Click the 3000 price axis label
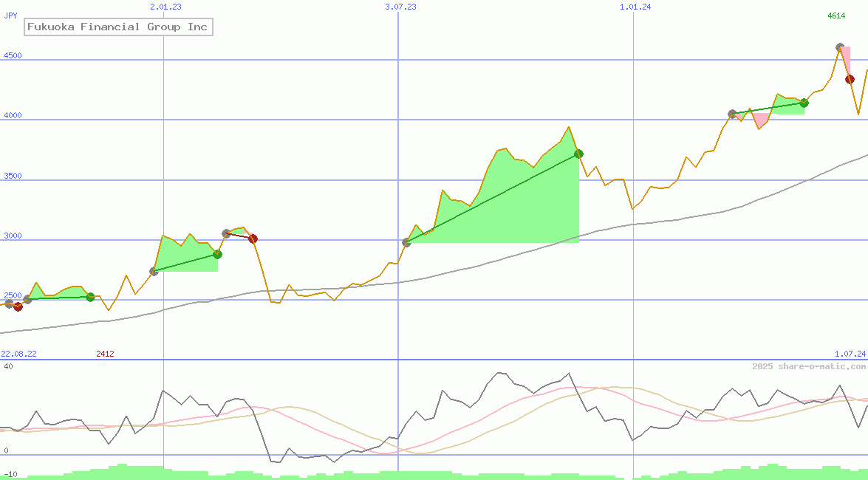Viewport: 868px width, 480px height. click(x=13, y=236)
